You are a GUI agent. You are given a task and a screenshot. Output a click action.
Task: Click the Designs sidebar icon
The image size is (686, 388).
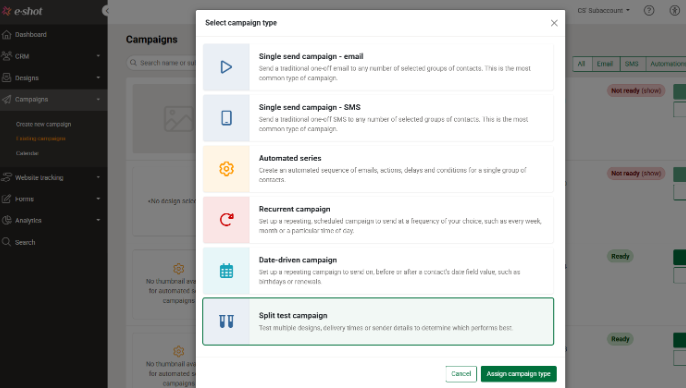(7, 78)
